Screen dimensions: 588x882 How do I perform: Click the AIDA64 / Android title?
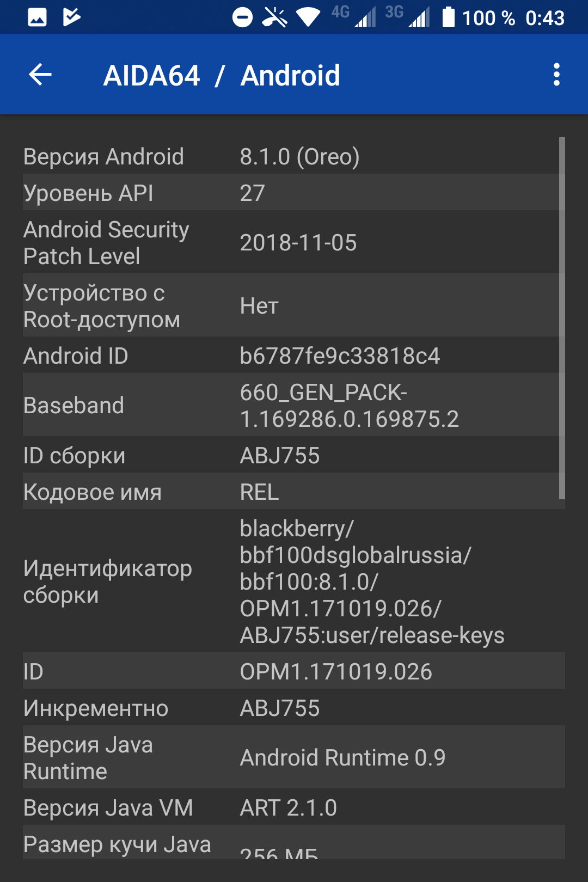pos(222,75)
